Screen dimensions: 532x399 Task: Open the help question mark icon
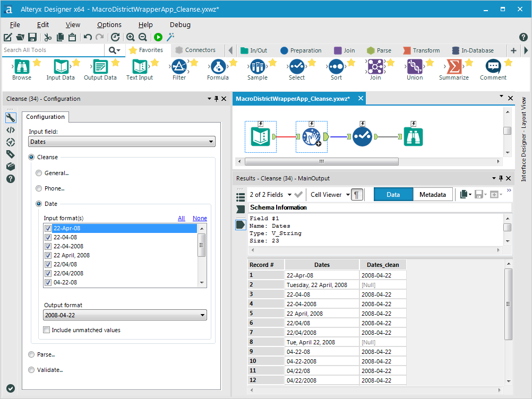click(523, 37)
